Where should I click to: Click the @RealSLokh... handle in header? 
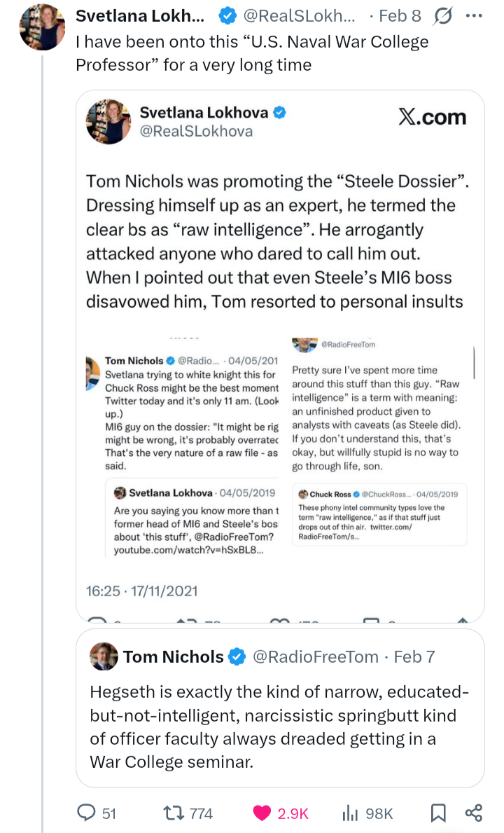coord(297,15)
